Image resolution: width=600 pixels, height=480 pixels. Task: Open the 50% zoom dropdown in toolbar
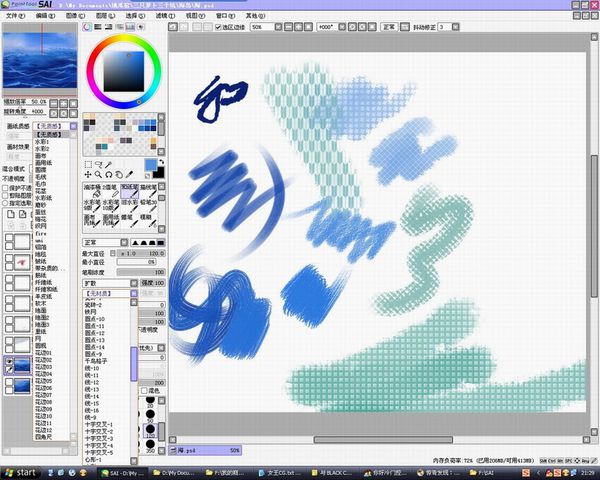278,27
